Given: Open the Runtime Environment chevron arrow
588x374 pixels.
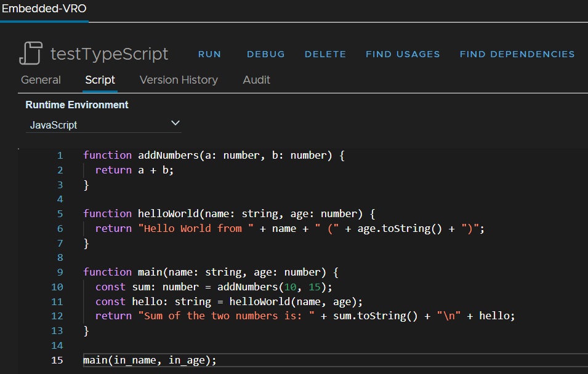Looking at the screenshot, I should [175, 123].
